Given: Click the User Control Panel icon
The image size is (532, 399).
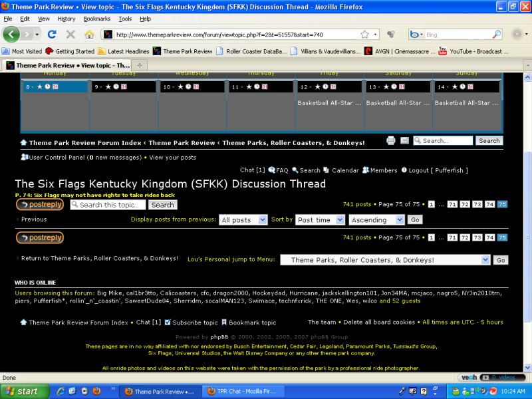Looking at the screenshot, I should coord(25,157).
